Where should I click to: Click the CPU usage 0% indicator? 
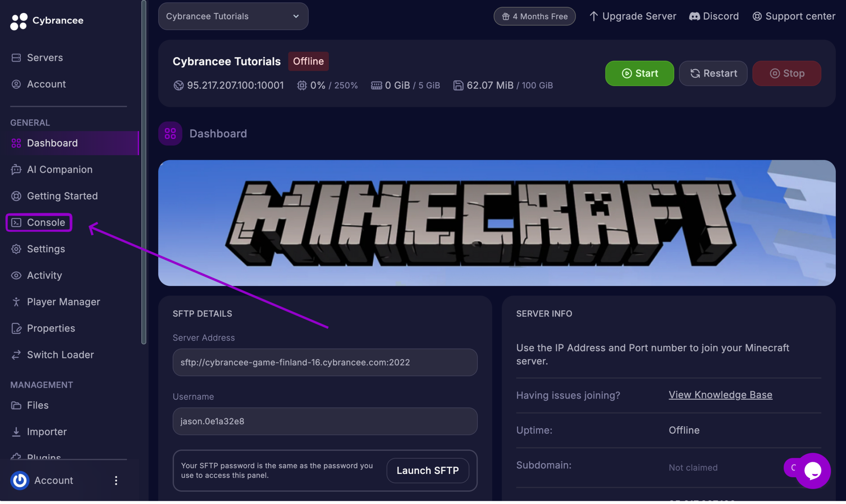click(327, 85)
